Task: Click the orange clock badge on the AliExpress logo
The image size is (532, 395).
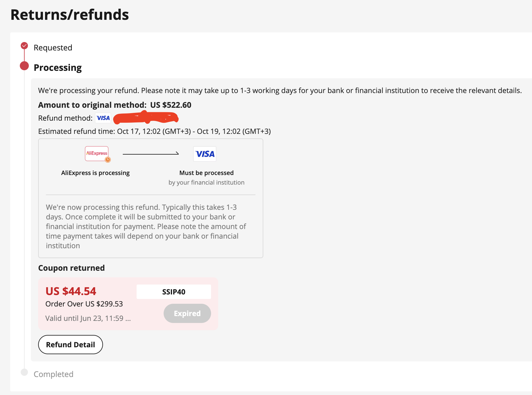Action: pos(108,160)
